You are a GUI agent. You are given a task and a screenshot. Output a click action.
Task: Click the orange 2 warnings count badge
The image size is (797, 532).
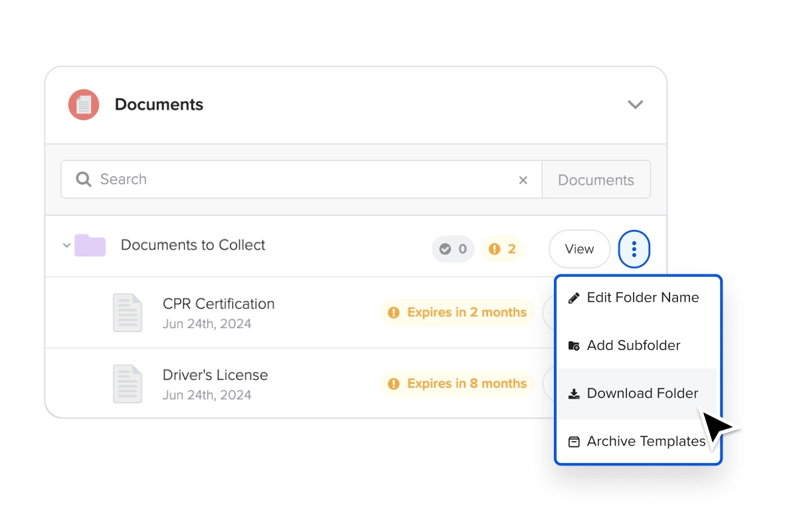point(502,250)
